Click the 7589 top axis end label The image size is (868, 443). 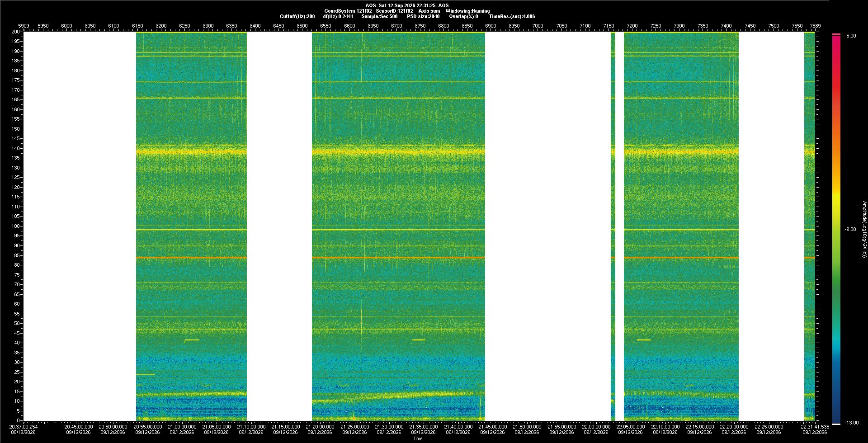(x=815, y=26)
